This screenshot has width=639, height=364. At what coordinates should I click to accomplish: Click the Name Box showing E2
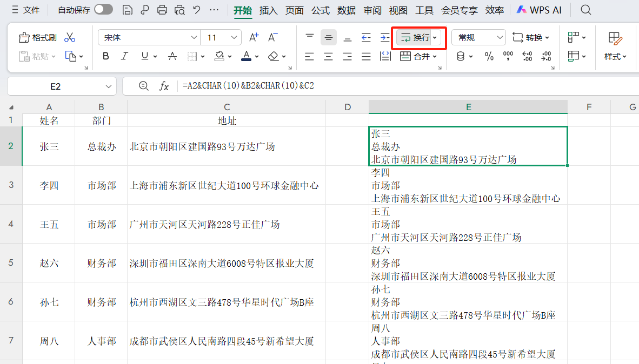57,86
